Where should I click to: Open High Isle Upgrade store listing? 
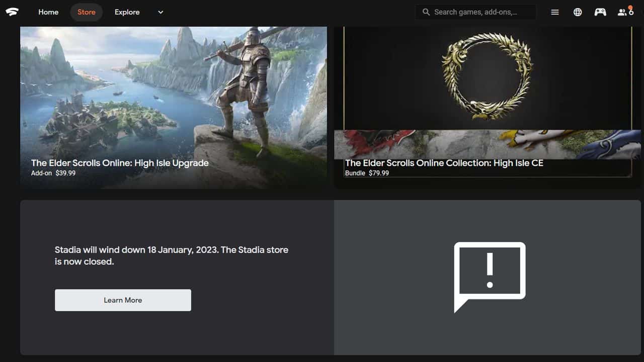(x=120, y=163)
